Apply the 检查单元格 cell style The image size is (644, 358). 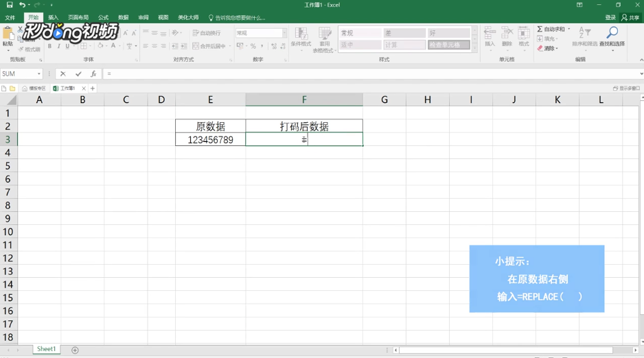click(448, 45)
